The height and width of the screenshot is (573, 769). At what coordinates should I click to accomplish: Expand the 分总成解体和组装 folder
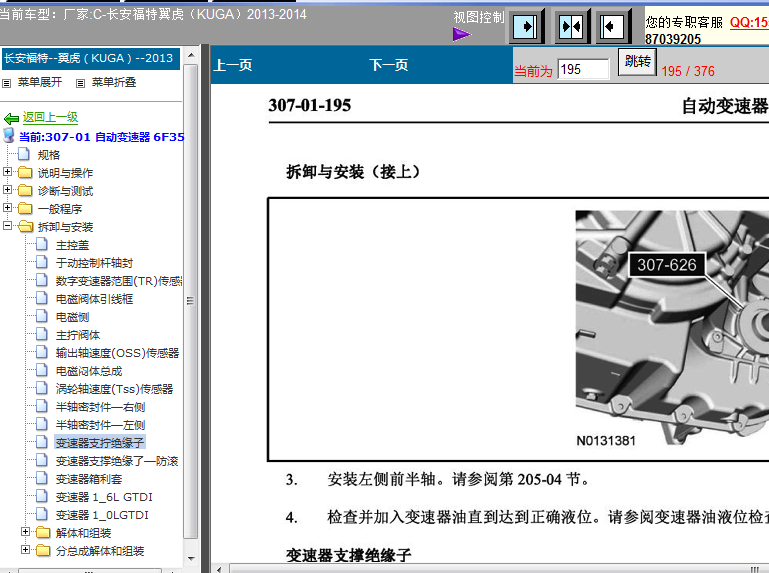point(26,549)
